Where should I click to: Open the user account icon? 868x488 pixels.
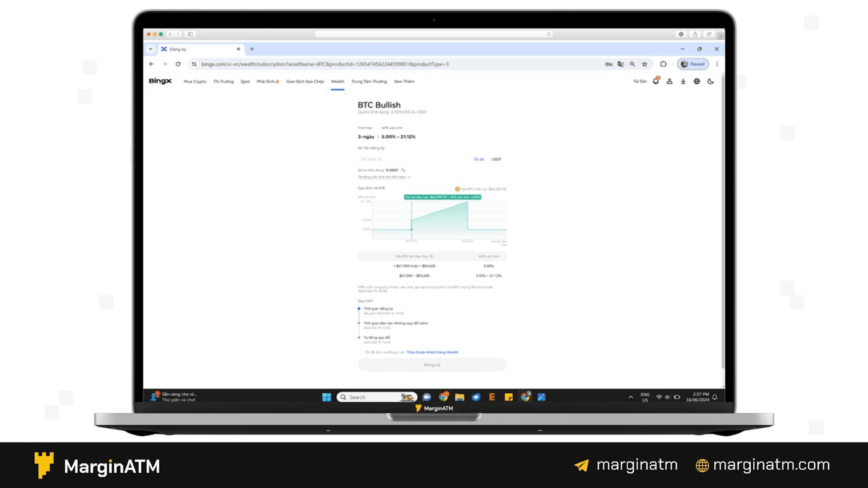pos(669,81)
